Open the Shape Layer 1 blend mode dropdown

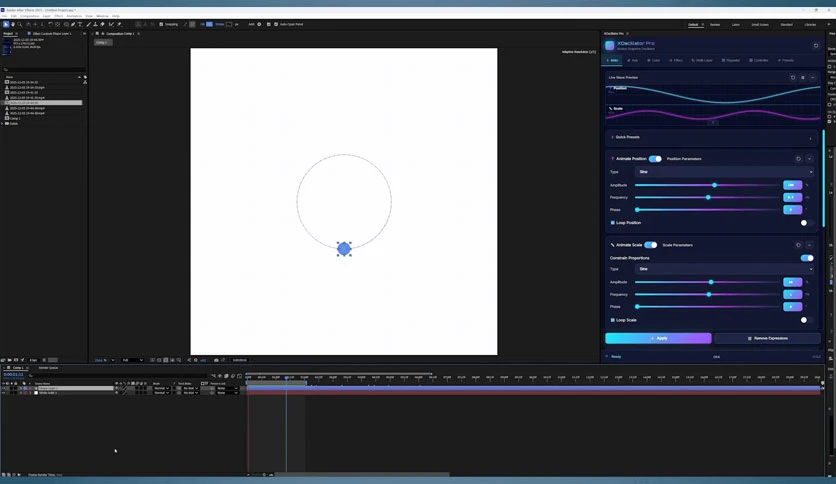[162, 388]
